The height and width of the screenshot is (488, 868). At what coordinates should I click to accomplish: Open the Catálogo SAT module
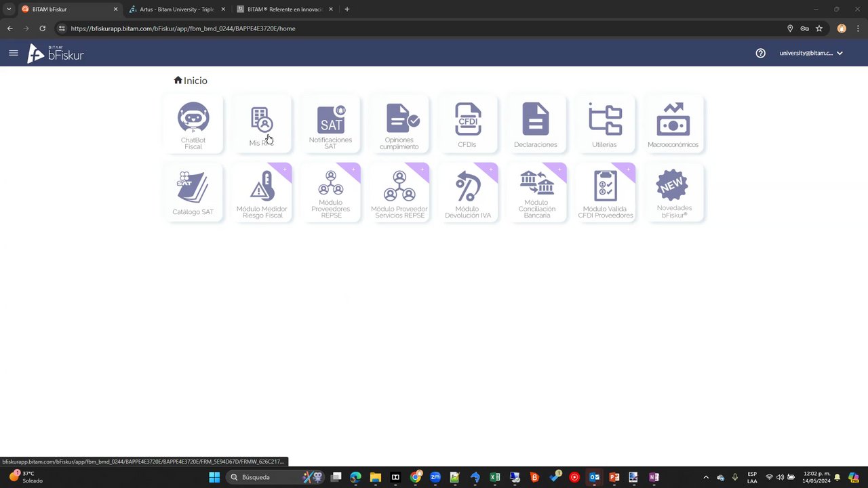point(193,193)
